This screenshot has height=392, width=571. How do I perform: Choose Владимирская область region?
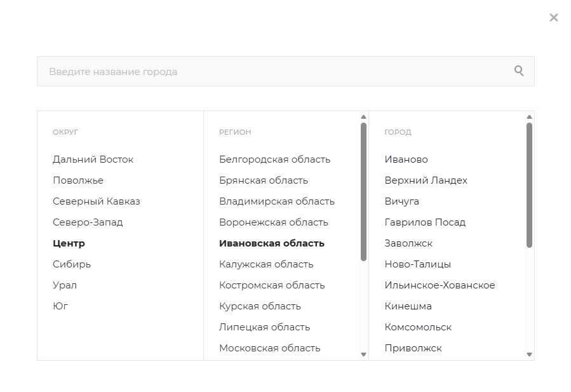277,201
